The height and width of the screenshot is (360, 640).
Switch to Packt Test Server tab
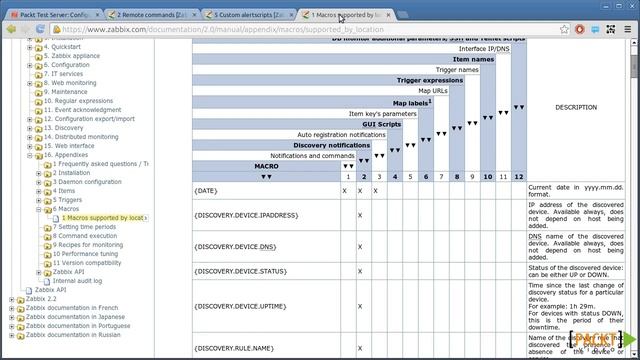click(54, 15)
